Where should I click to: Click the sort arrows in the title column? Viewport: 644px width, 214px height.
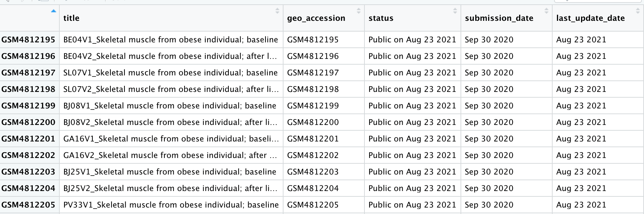click(277, 11)
